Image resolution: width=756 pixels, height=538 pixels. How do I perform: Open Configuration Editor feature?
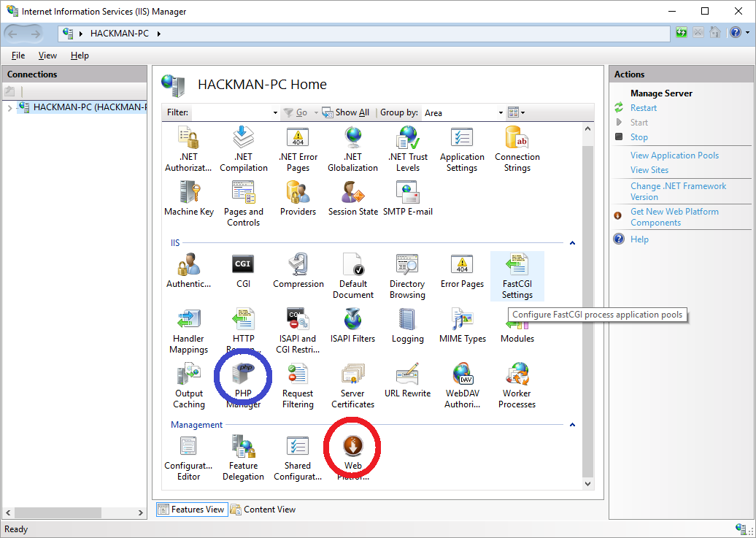click(188, 458)
